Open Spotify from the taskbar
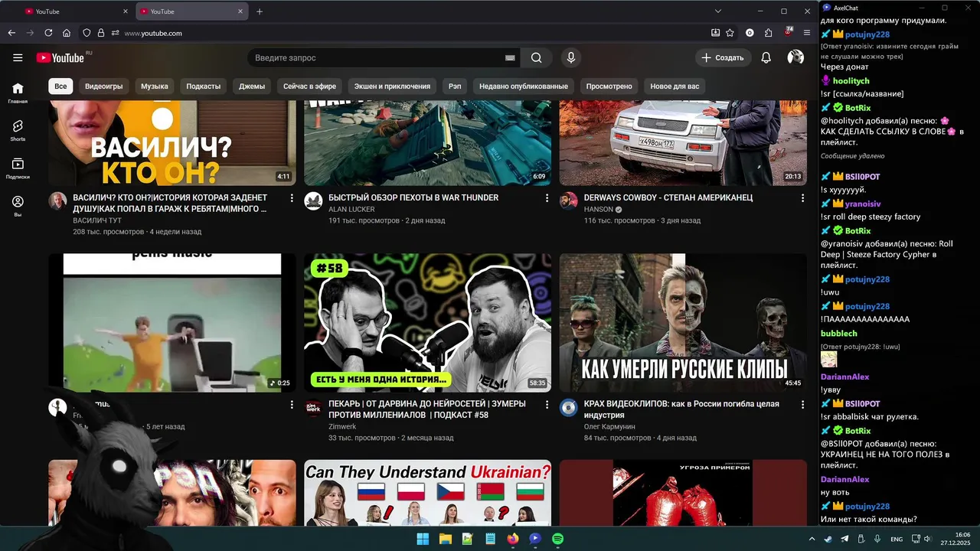 pos(557,539)
